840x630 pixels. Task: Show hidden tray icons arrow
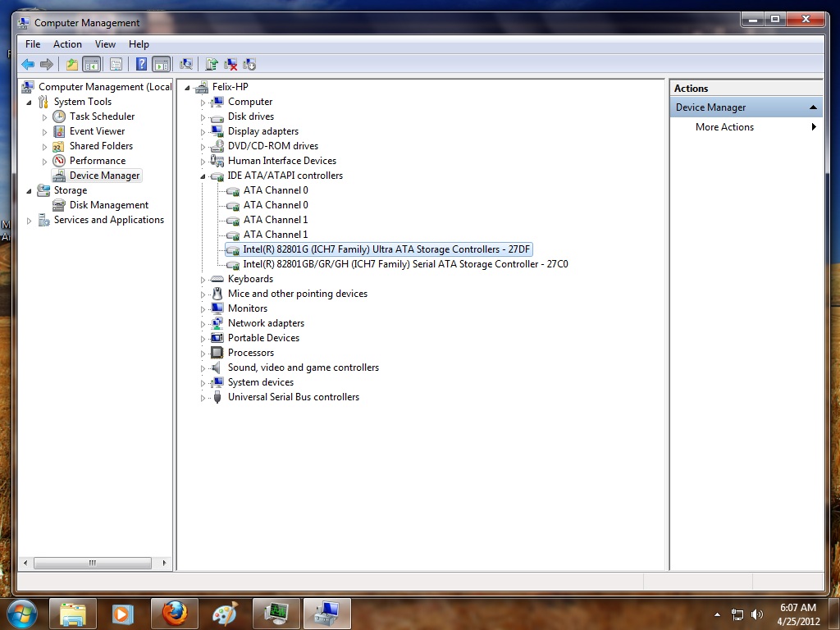tap(717, 614)
